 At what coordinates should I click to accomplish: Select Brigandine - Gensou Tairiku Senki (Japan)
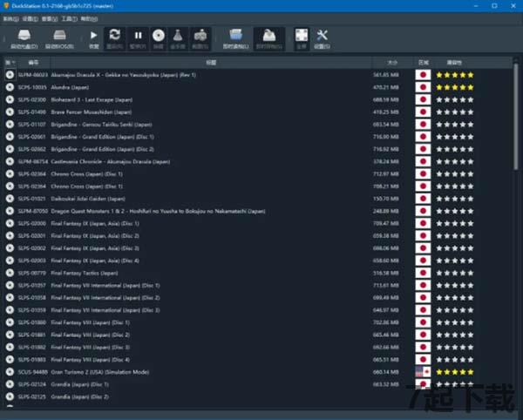click(101, 125)
